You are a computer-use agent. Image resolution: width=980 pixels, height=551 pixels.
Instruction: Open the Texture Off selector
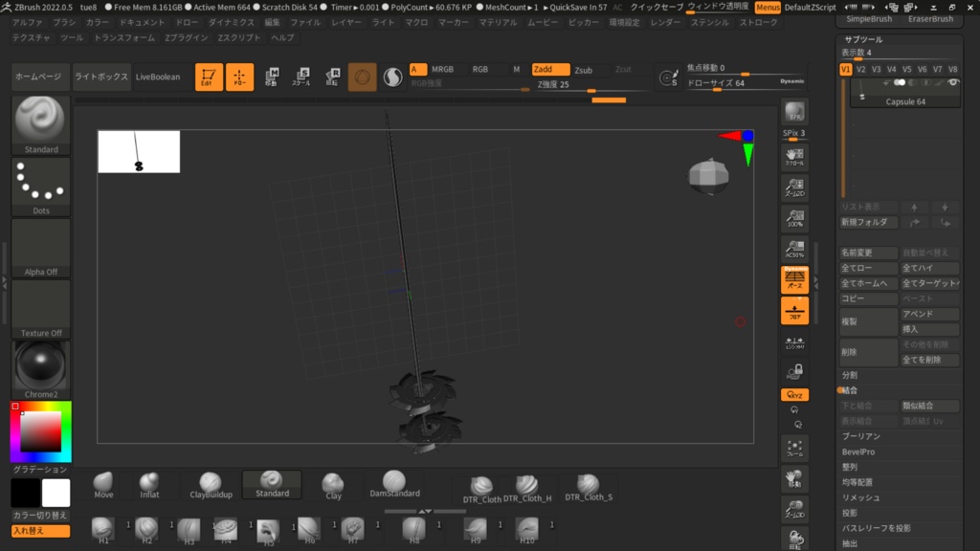tap(40, 309)
